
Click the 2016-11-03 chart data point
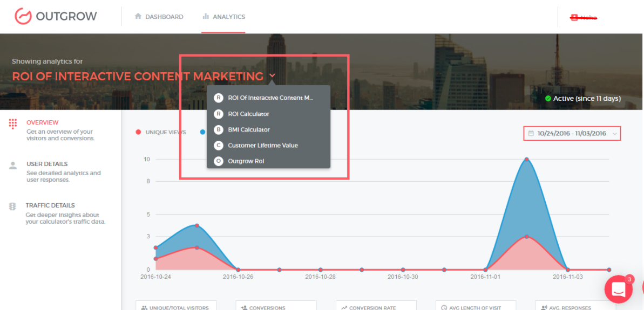point(567,270)
